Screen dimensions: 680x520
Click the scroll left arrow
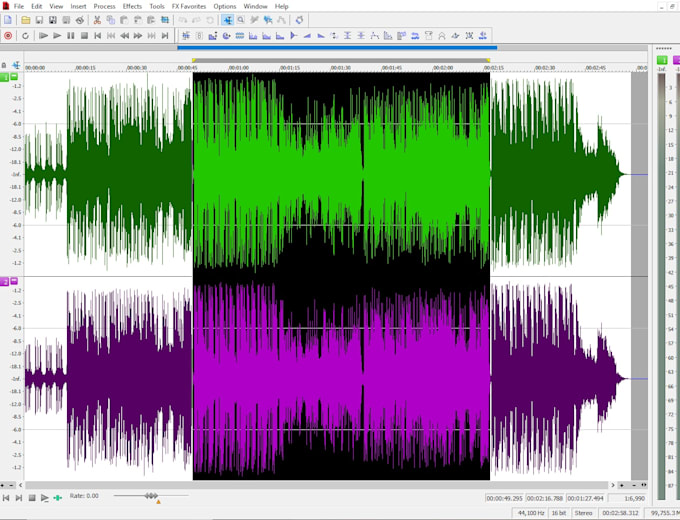(20, 485)
